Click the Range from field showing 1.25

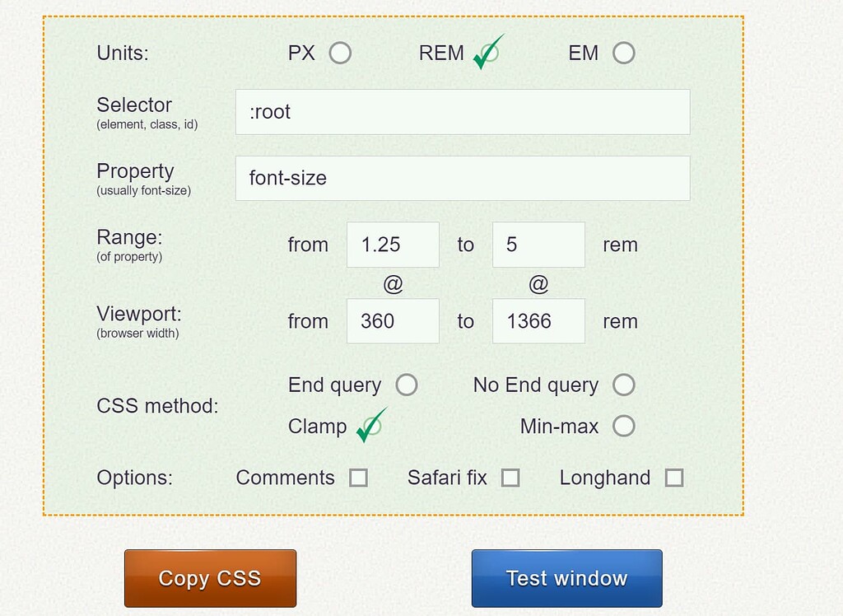pos(393,245)
